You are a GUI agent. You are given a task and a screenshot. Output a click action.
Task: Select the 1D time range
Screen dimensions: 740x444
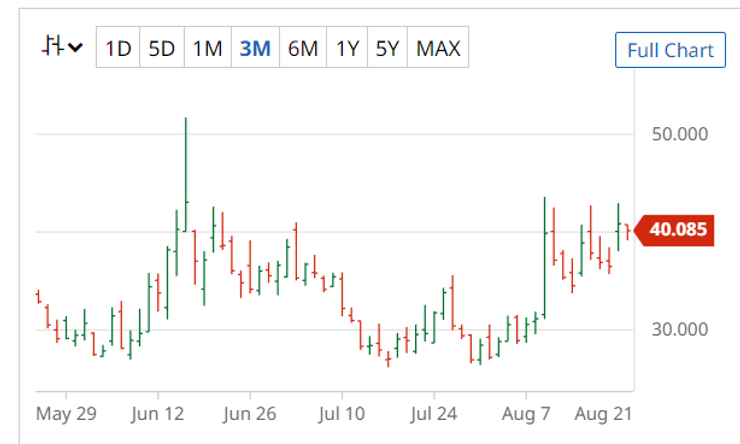click(x=118, y=48)
